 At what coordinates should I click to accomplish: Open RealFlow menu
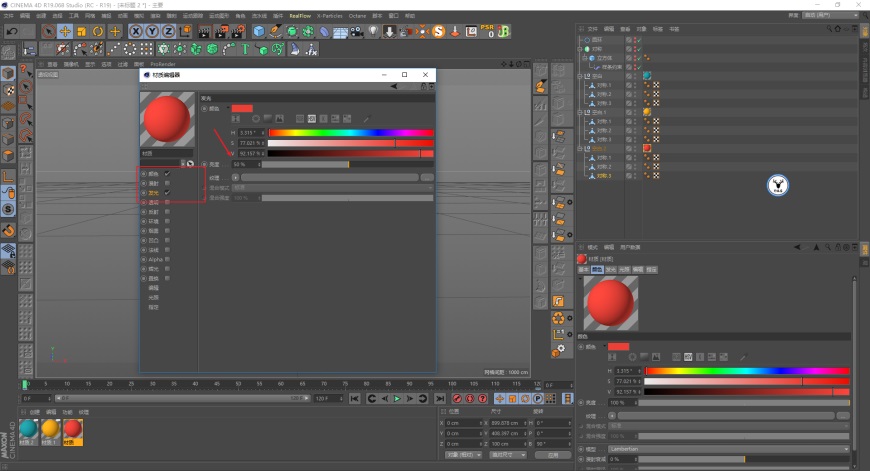(300, 16)
